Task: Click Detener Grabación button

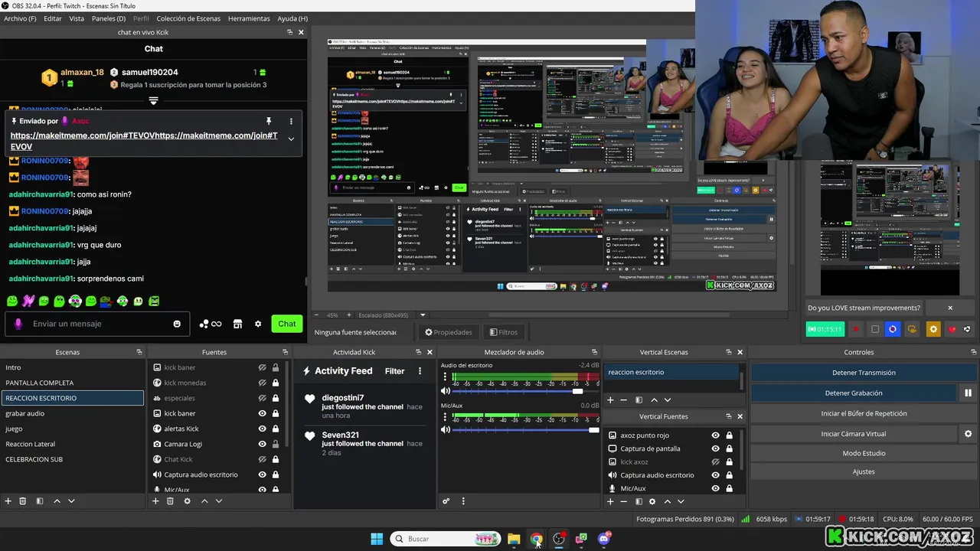Action: tap(854, 393)
